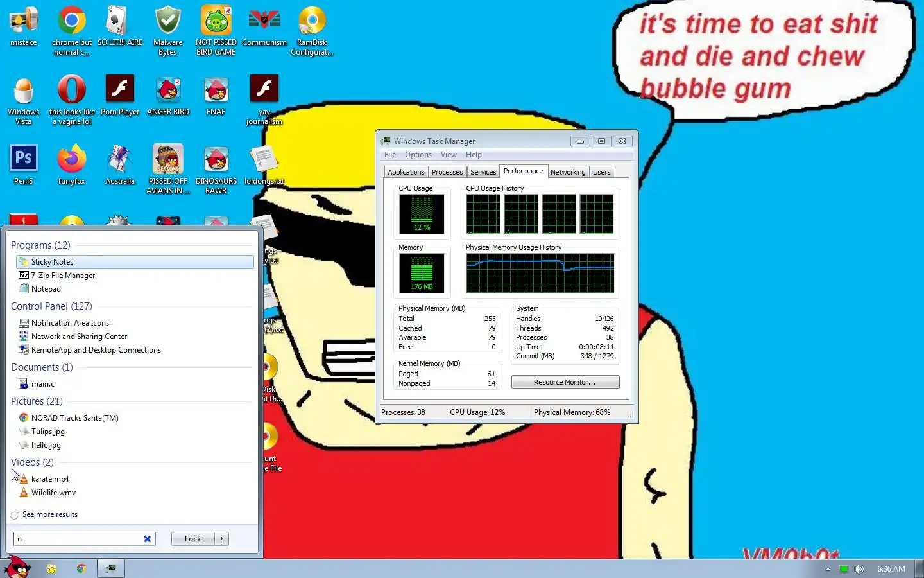Open the SO LIT!!! AIRE solitaire icon

click(120, 27)
